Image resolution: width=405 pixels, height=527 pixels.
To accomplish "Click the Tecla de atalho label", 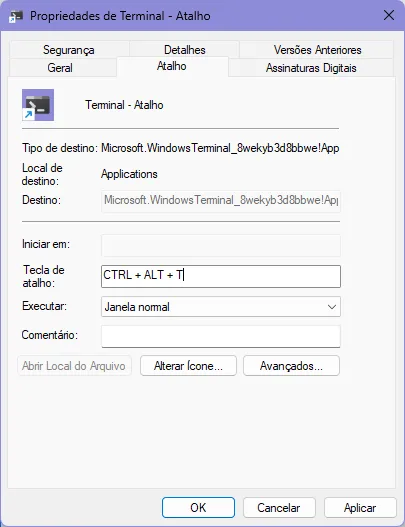I will click(43, 276).
